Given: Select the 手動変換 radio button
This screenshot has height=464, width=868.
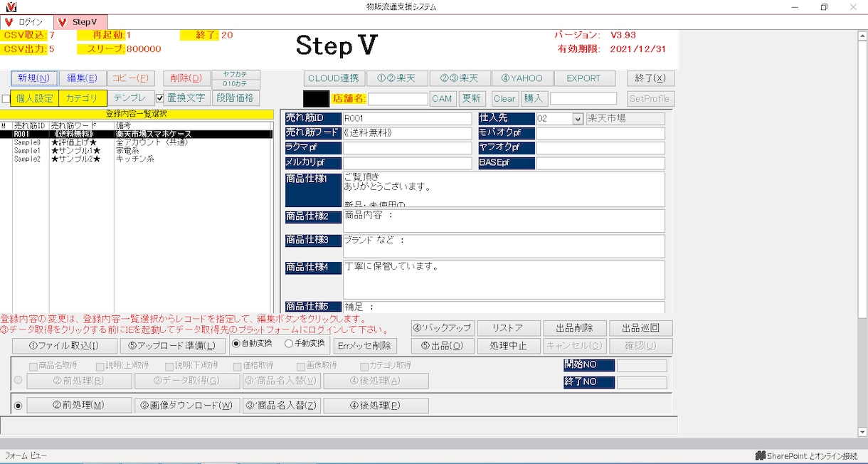Looking at the screenshot, I should click(288, 344).
